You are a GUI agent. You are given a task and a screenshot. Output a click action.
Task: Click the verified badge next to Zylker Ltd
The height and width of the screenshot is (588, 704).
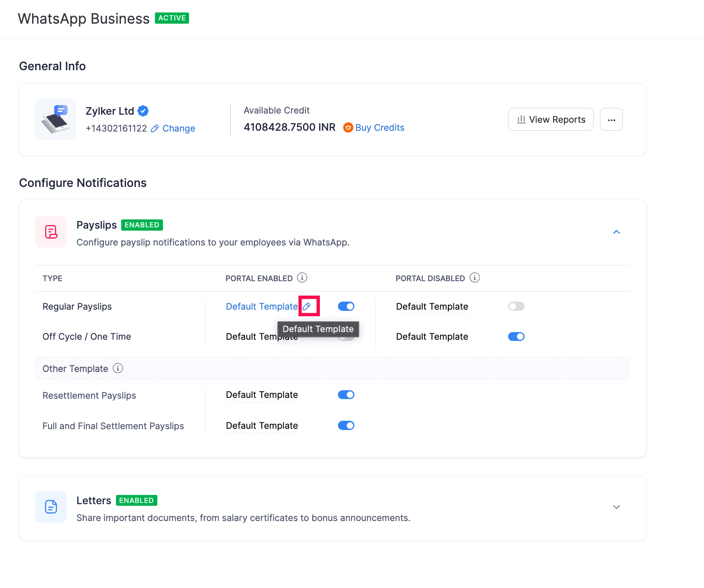pos(143,111)
